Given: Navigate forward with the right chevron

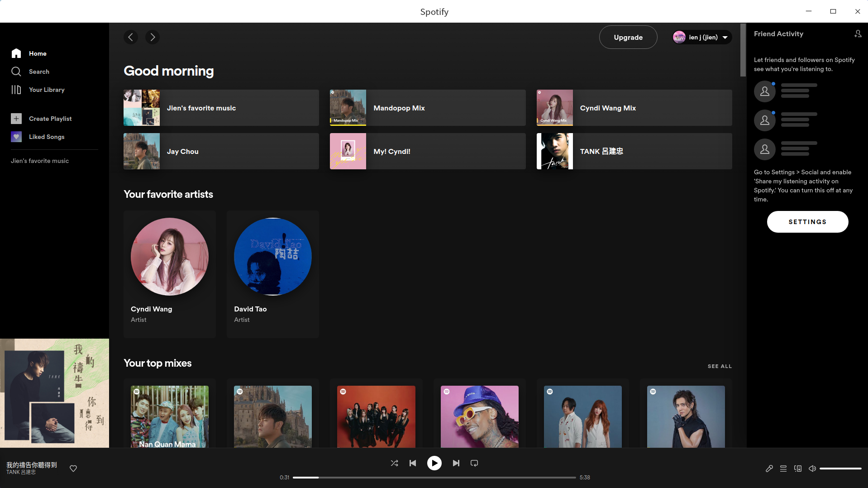Looking at the screenshot, I should point(153,37).
